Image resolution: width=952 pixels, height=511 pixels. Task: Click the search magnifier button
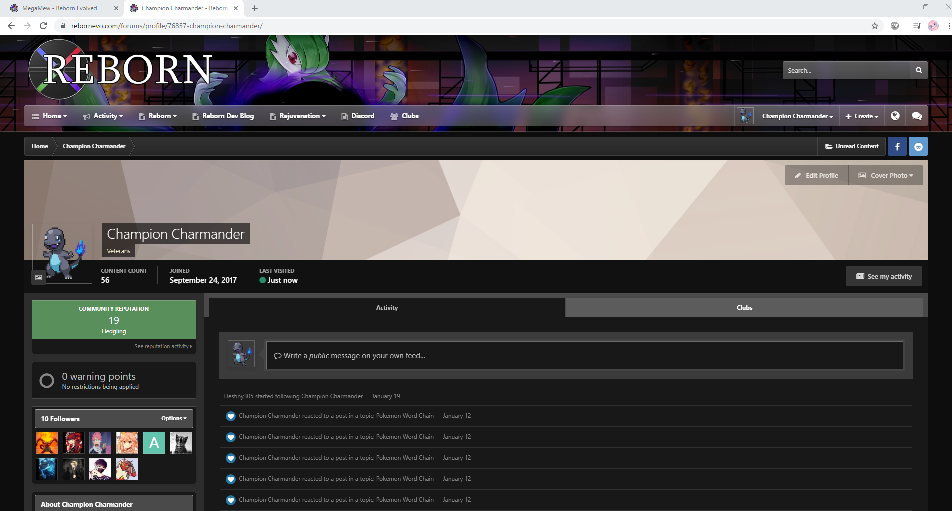(919, 70)
